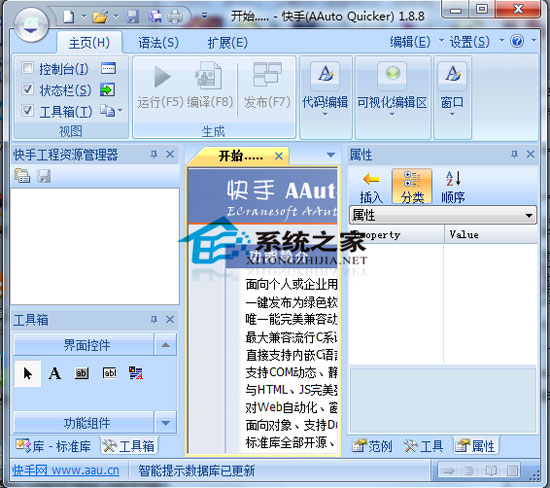This screenshot has width=550, height=488.
Task: Select the rich text control icon in toolbox
Action: (136, 373)
